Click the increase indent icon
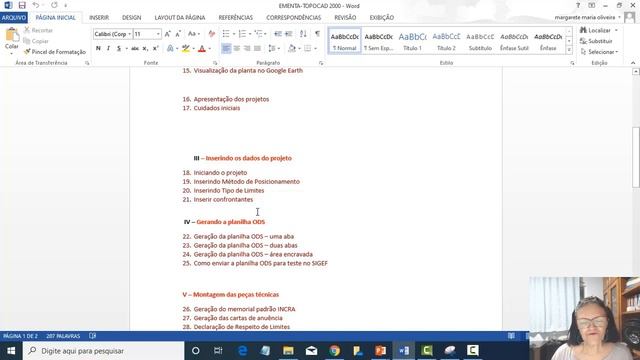 289,34
